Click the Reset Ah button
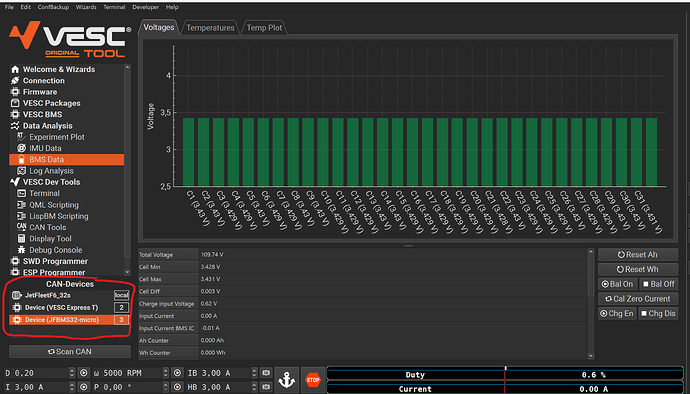 point(638,254)
